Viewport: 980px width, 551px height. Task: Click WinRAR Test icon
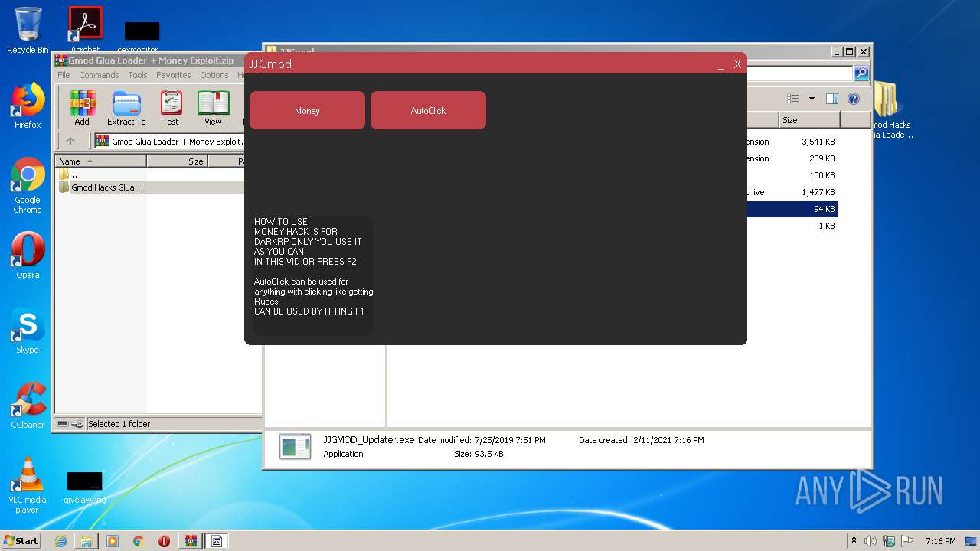(x=171, y=108)
